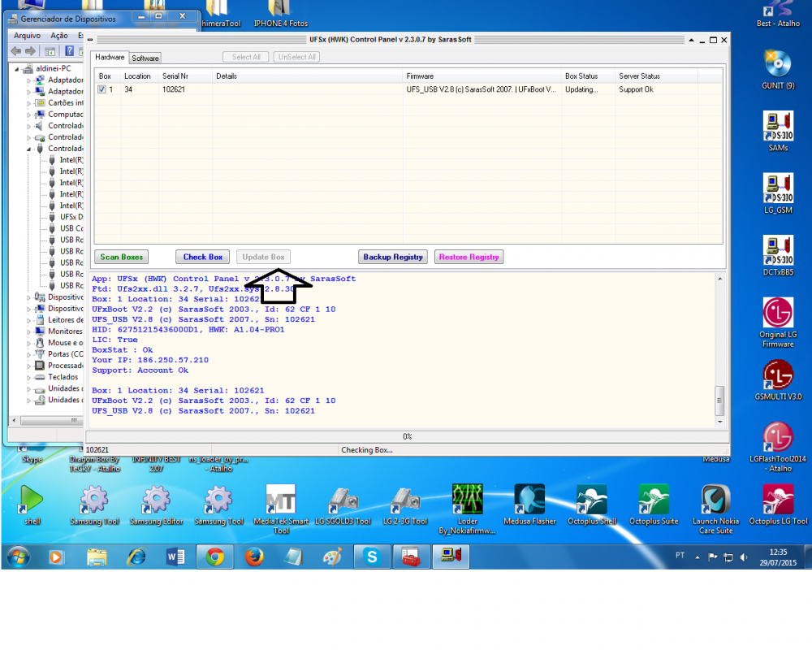Click the Restore Registry button
This screenshot has height=650, width=812.
point(469,257)
